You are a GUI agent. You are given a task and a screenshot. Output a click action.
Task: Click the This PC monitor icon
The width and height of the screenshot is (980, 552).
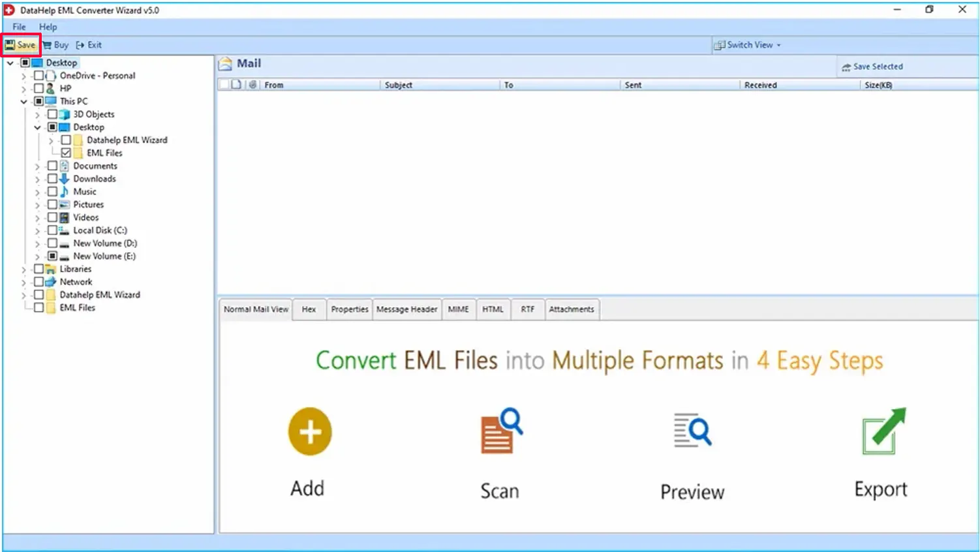click(x=51, y=101)
